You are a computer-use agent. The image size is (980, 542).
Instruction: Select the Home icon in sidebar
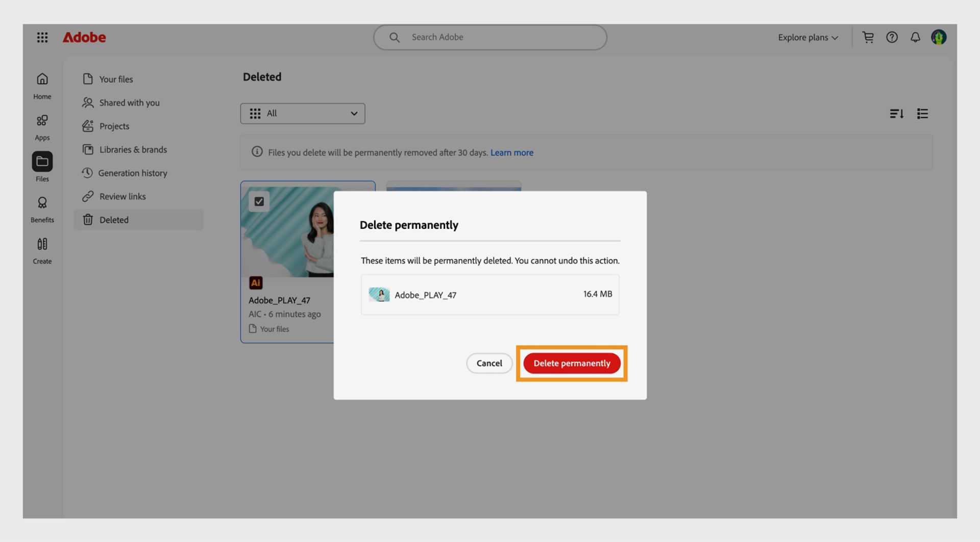42,85
